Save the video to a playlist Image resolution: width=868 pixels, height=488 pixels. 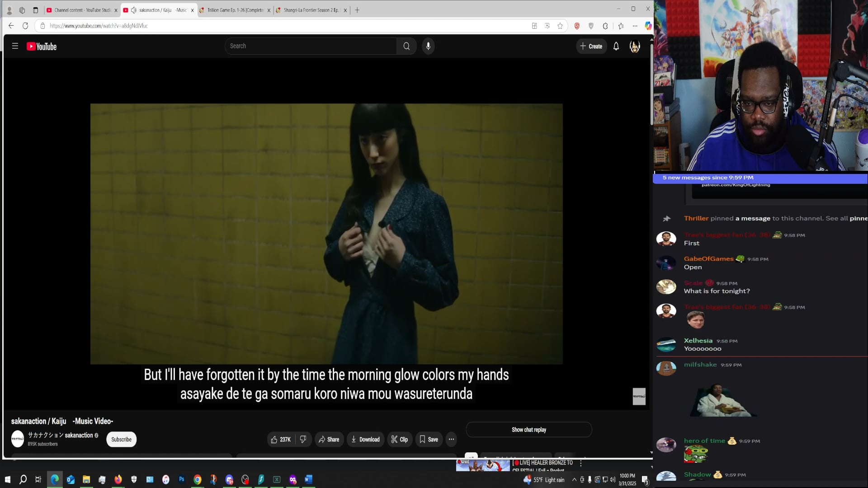pyautogui.click(x=429, y=439)
